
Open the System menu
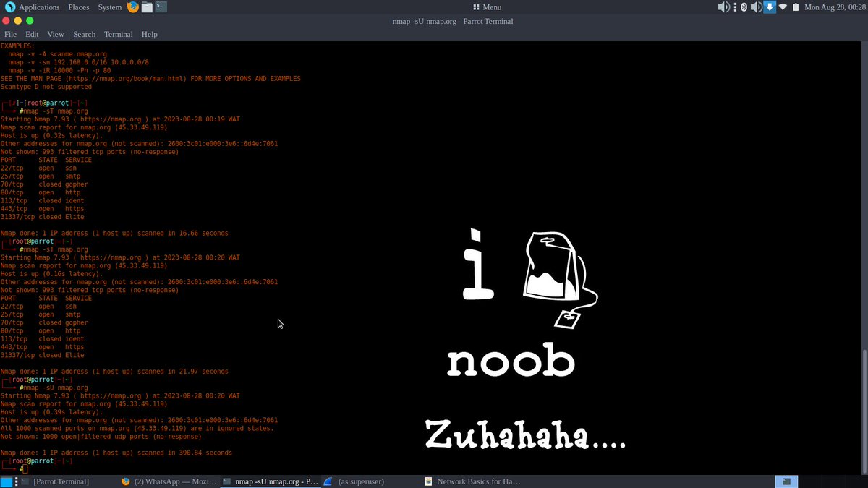pyautogui.click(x=109, y=7)
